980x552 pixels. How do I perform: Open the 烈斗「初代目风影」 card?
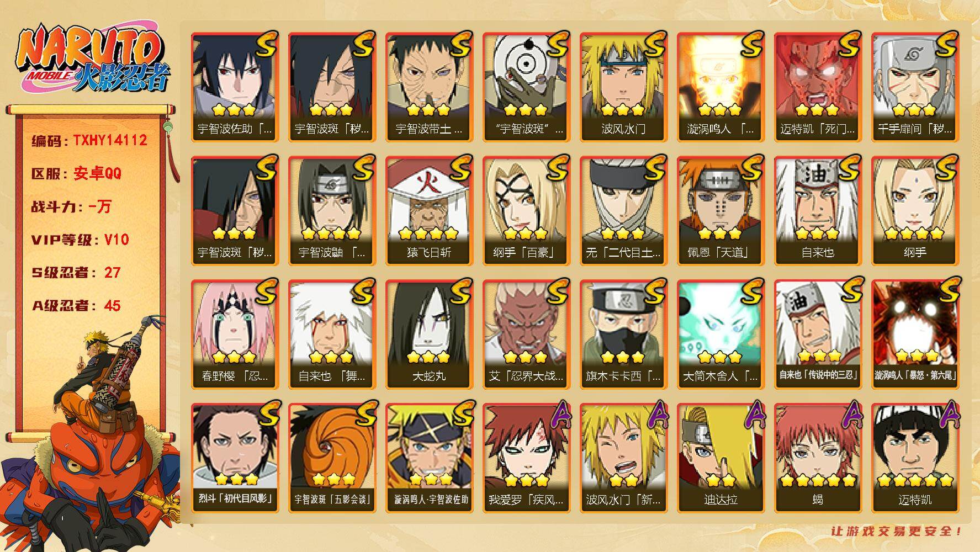235,458
